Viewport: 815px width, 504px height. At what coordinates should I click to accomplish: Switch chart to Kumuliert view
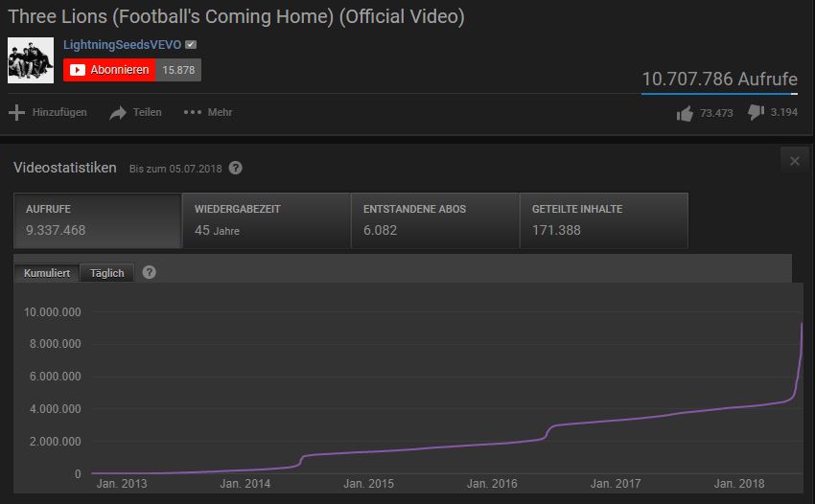point(47,273)
